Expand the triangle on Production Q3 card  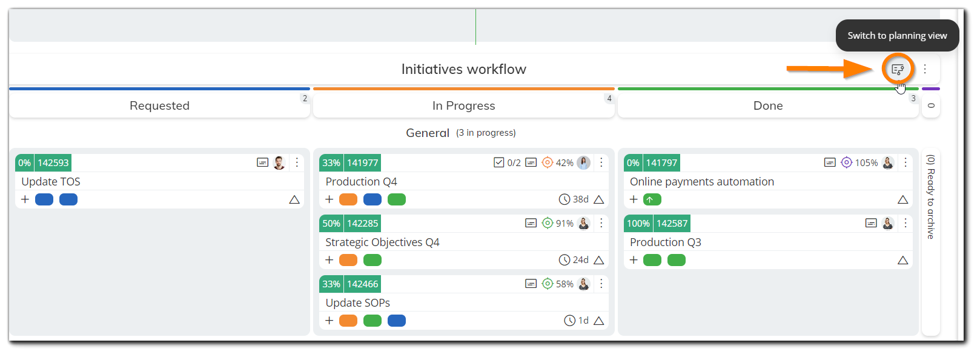902,259
